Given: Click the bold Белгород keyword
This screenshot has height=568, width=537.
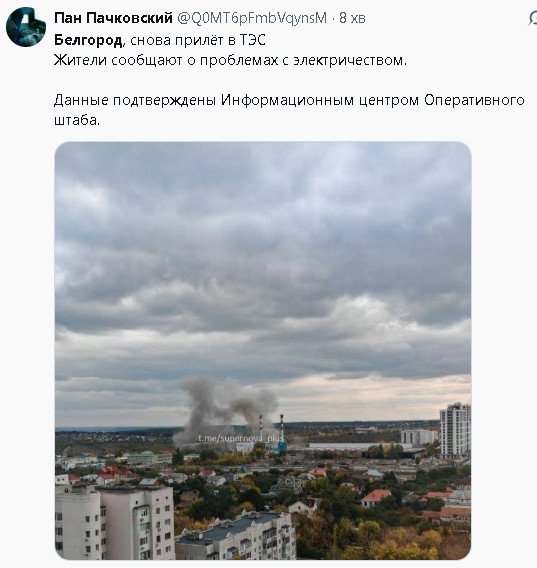Looking at the screenshot, I should pyautogui.click(x=88, y=40).
